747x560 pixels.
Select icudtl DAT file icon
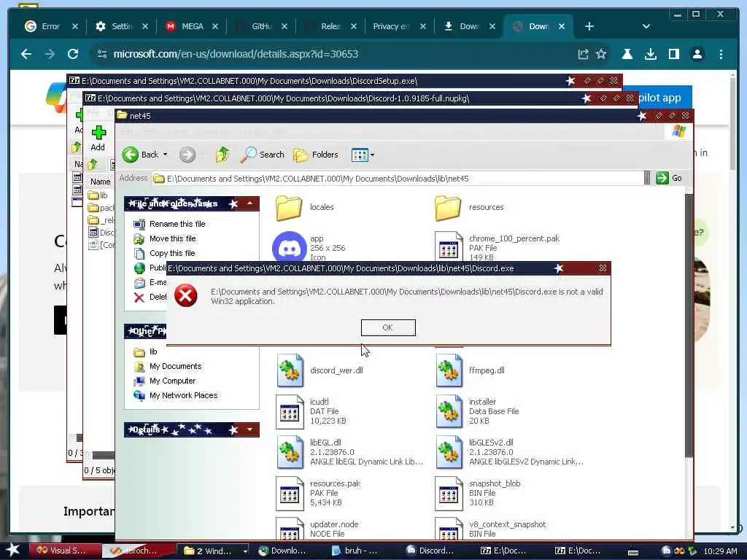pos(290,411)
